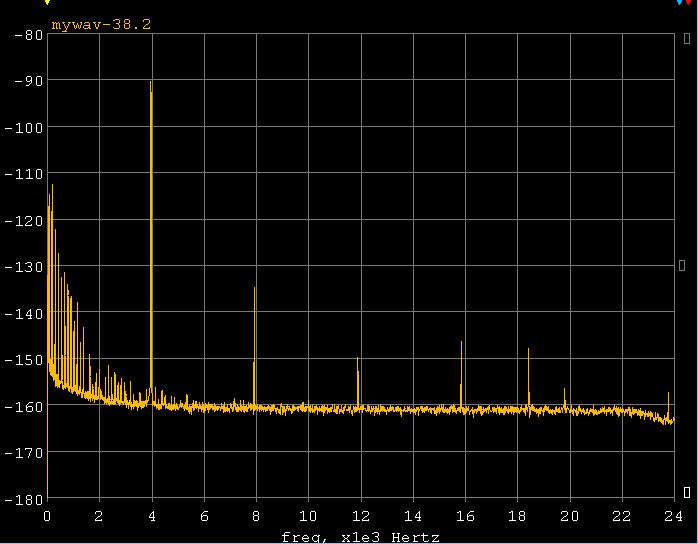Click the -80 y-axis label
The image size is (698, 544).
[x=29, y=35]
